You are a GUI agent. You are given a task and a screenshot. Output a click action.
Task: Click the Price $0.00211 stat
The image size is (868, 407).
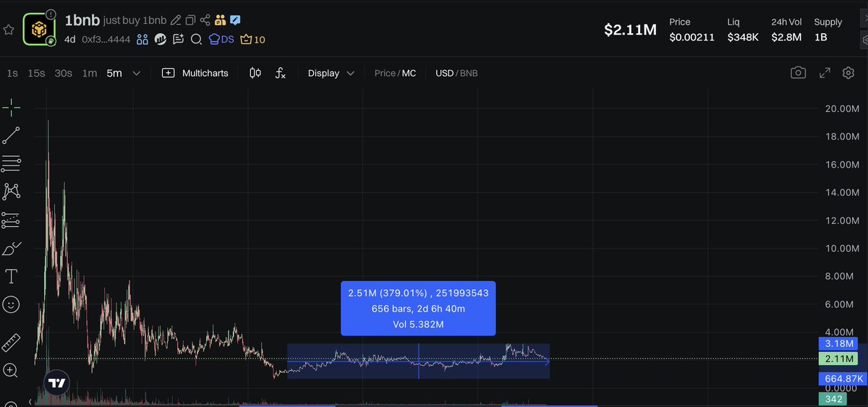[x=692, y=30]
